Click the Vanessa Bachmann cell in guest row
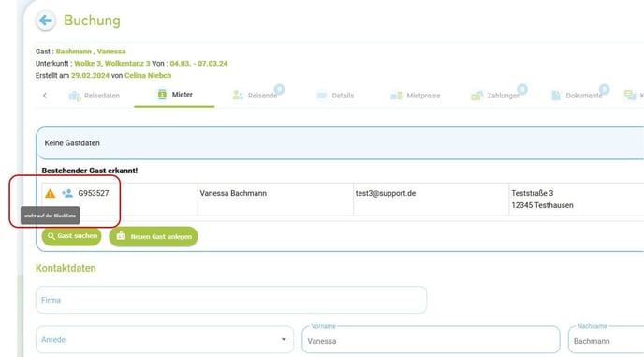Image resolution: width=644 pixels, height=357 pixels. [x=275, y=200]
